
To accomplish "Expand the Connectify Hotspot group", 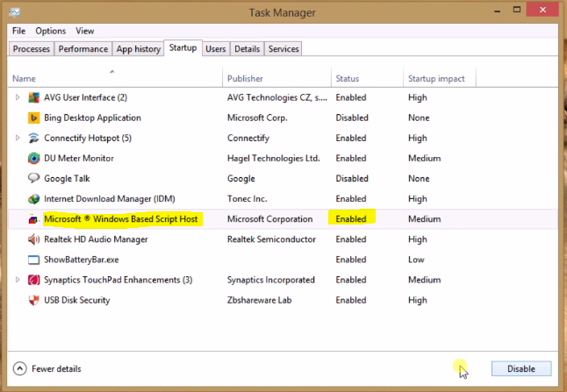I will [17, 138].
